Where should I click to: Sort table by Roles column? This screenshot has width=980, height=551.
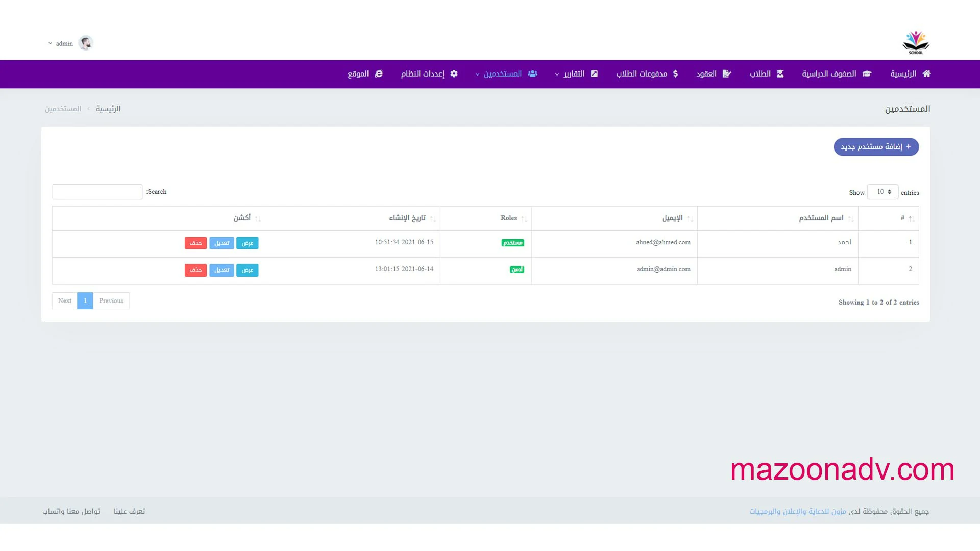pyautogui.click(x=509, y=218)
